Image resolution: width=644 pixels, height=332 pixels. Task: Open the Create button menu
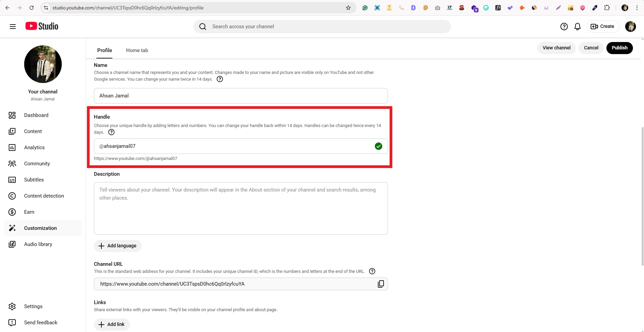603,27
